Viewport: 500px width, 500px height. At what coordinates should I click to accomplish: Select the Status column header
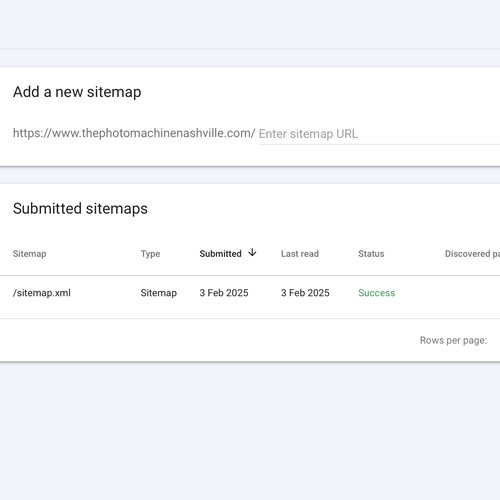point(371,254)
